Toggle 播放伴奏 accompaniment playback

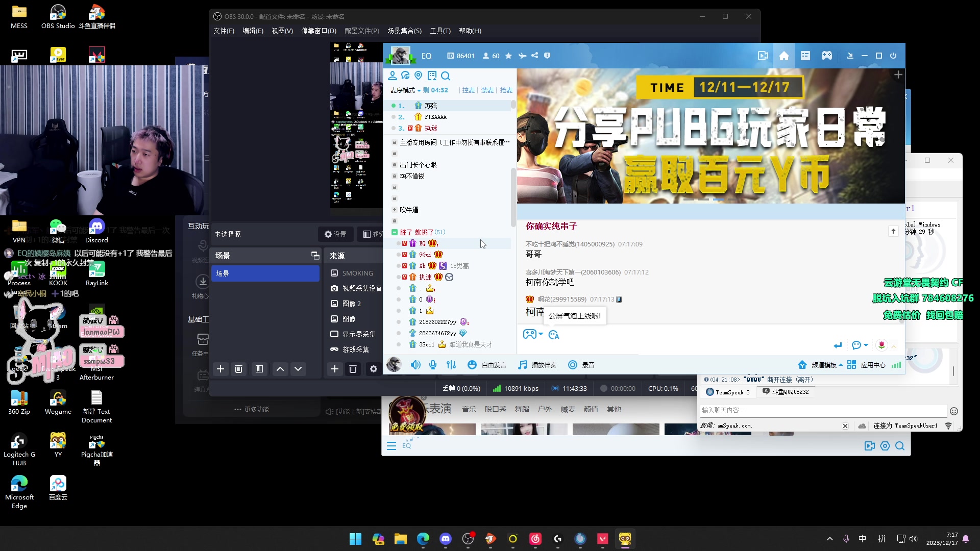(x=537, y=365)
